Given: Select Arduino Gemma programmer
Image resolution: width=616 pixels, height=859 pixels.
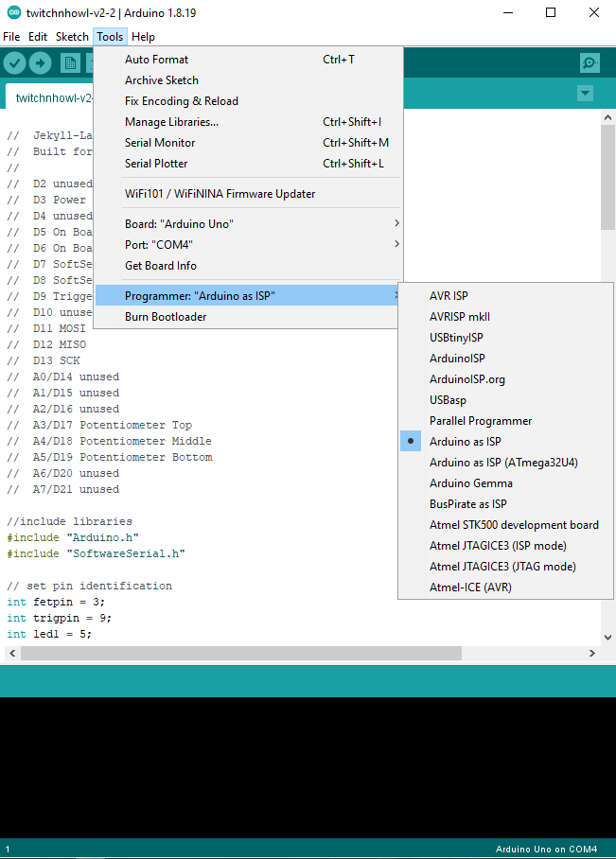Looking at the screenshot, I should tap(505, 483).
